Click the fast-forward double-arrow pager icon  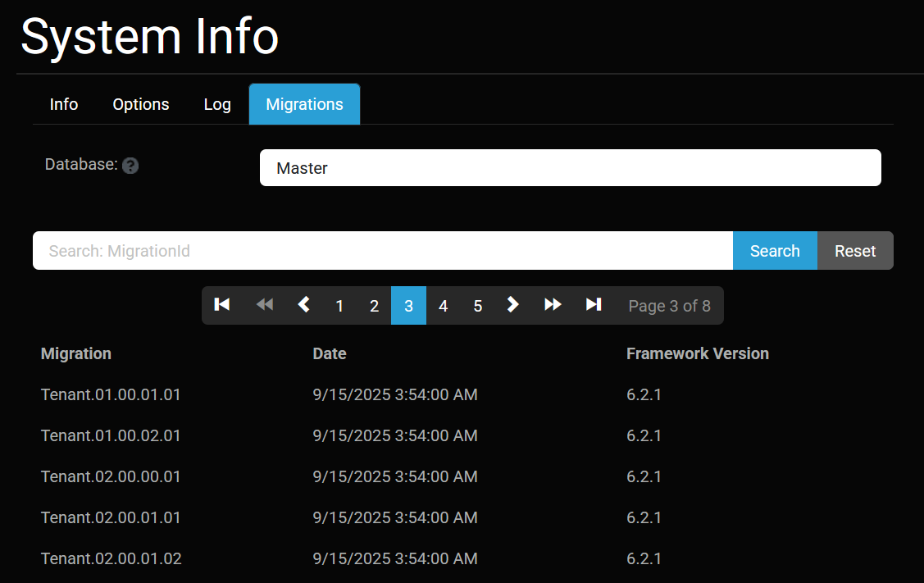[x=553, y=305]
